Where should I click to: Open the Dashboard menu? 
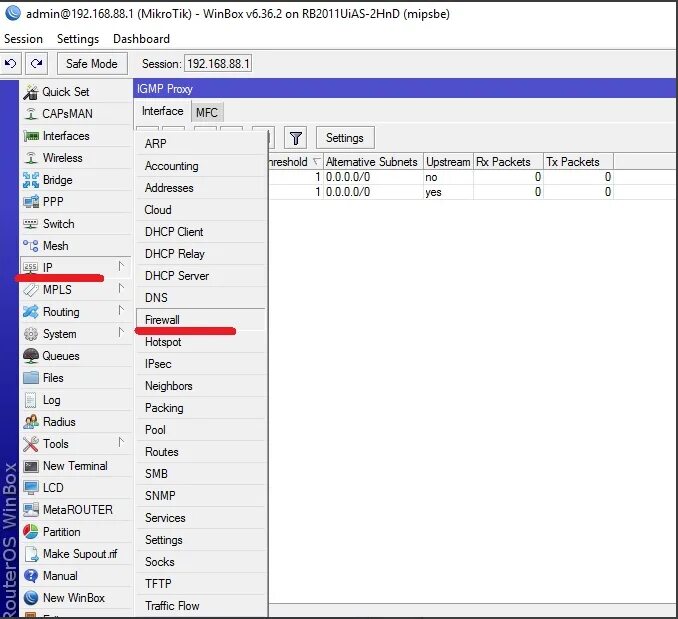[x=141, y=39]
